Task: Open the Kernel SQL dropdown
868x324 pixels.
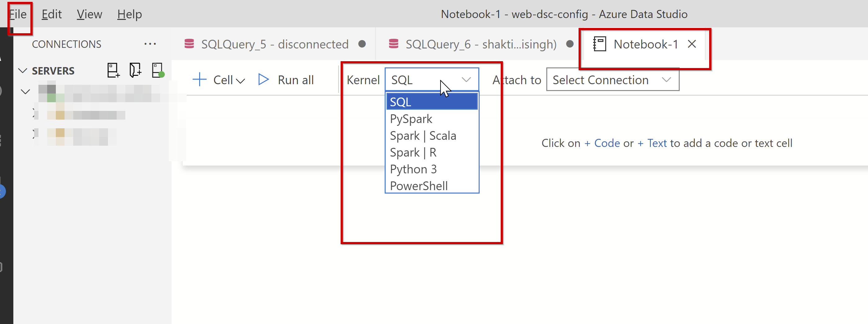Action: 432,80
